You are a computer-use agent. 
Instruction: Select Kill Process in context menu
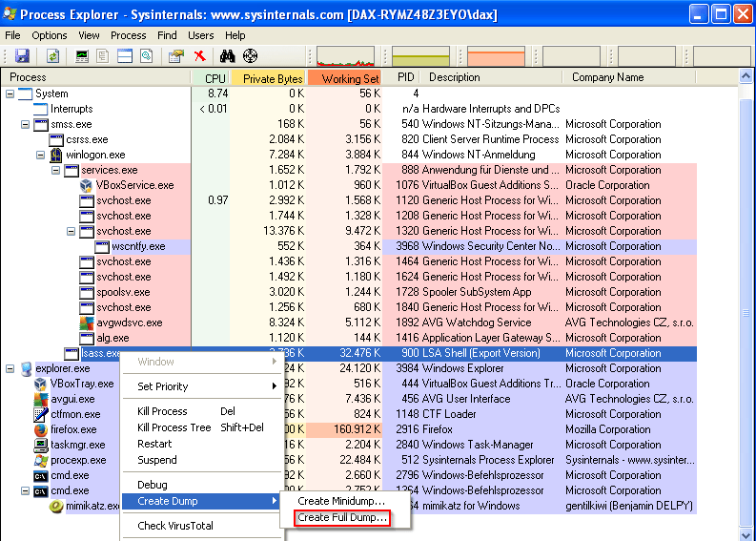point(202,411)
